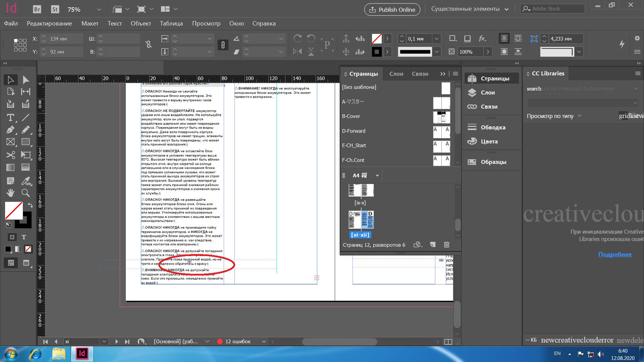Open the Редактирование menu
644x362 pixels.
point(49,24)
